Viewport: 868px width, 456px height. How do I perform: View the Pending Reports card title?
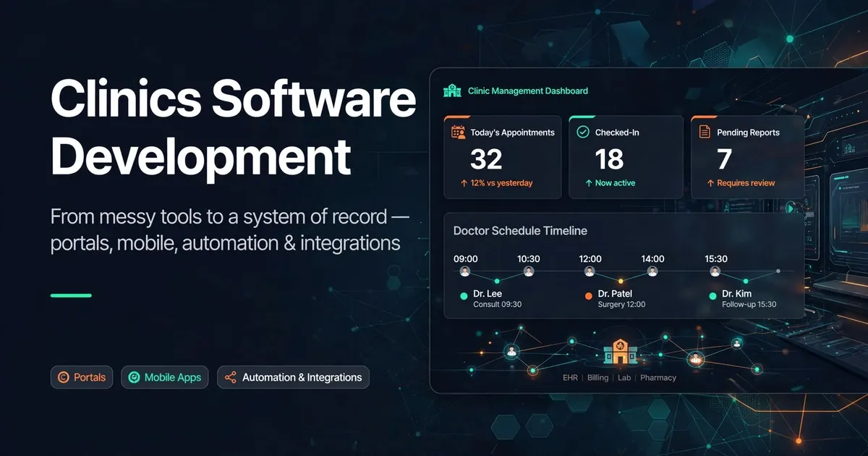click(748, 132)
